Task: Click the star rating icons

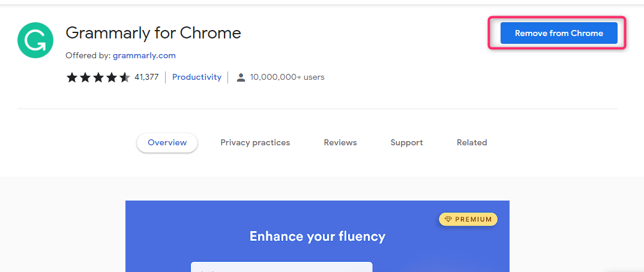Action: pos(98,77)
